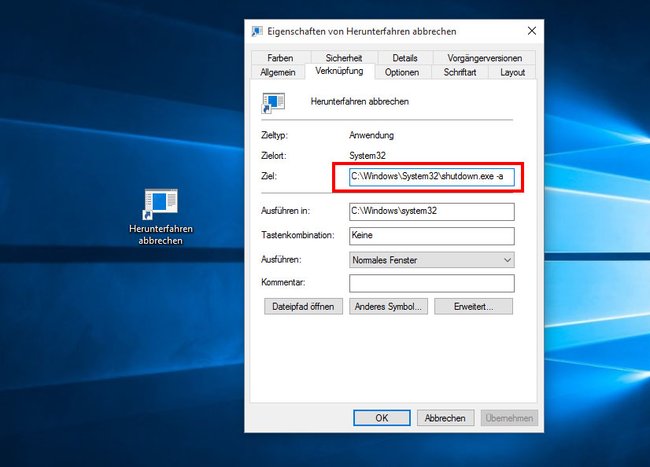650x467 pixels.
Task: Confirm with the OK button
Action: pos(382,418)
